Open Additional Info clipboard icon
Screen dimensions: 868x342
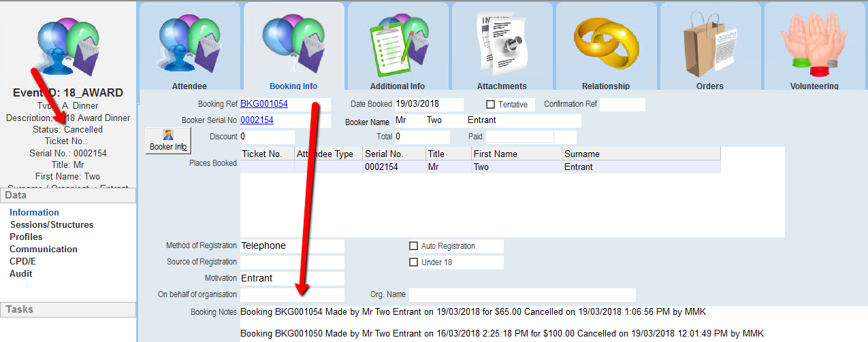point(398,44)
